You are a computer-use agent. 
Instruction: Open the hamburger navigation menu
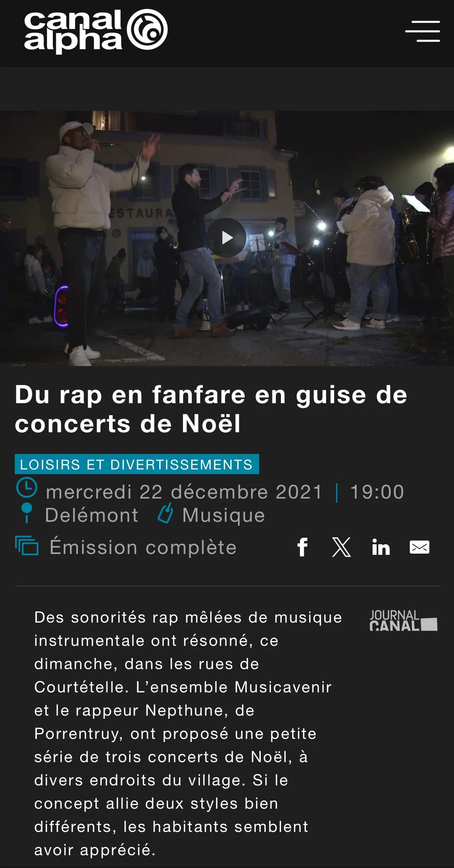click(x=423, y=31)
